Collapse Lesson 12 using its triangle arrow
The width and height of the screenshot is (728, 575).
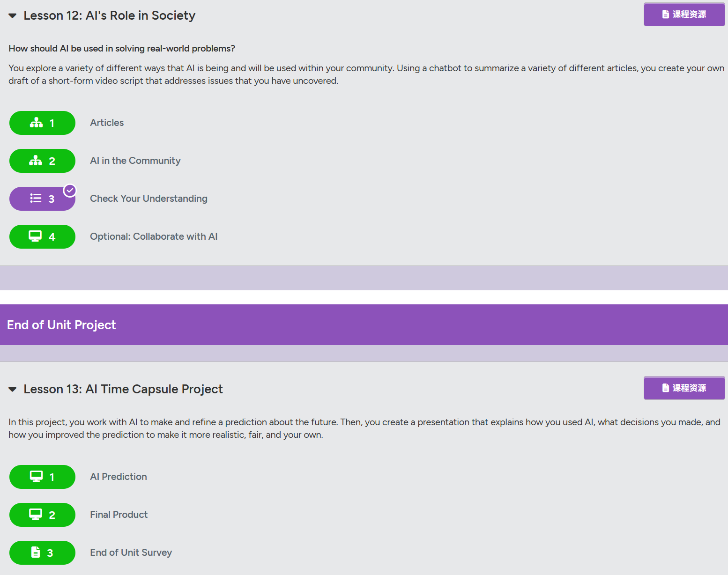coord(13,16)
